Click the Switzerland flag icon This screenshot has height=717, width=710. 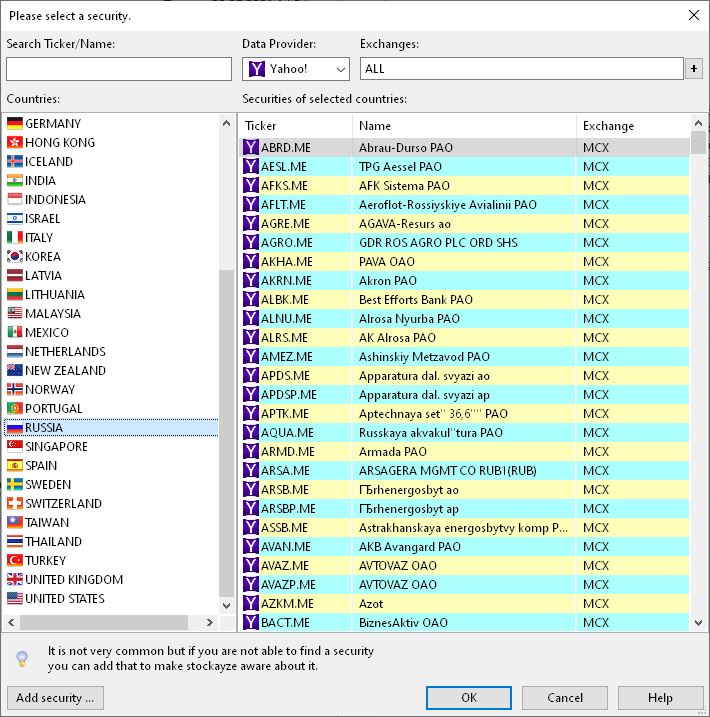[15, 503]
